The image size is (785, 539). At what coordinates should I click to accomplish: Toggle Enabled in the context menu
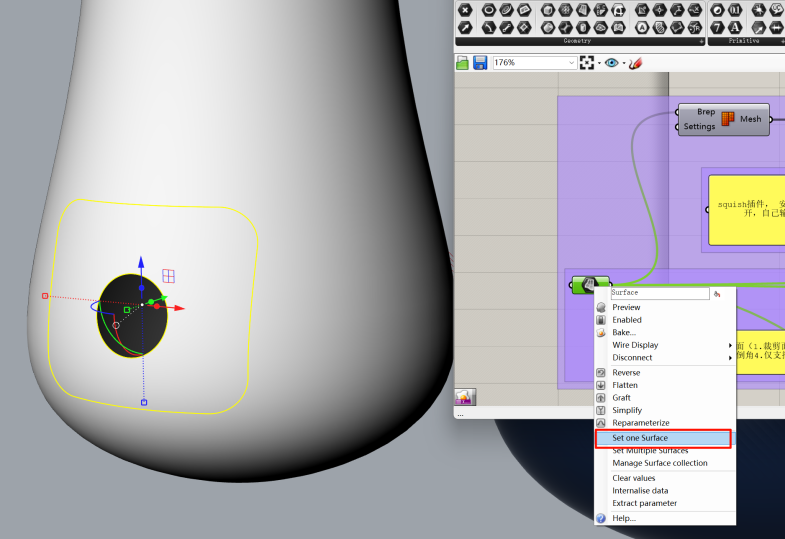pyautogui.click(x=627, y=320)
